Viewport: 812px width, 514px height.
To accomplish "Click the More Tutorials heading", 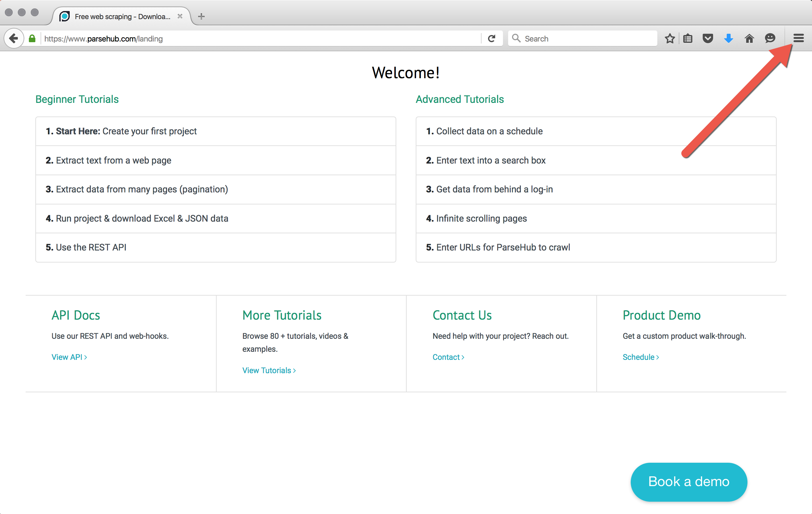I will tap(282, 315).
